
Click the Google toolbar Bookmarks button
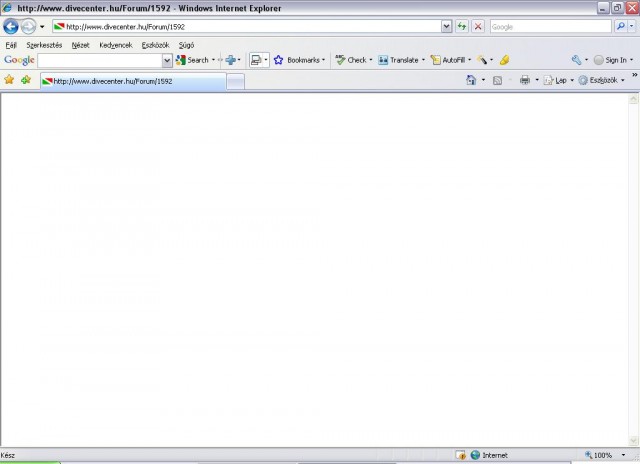[299, 60]
